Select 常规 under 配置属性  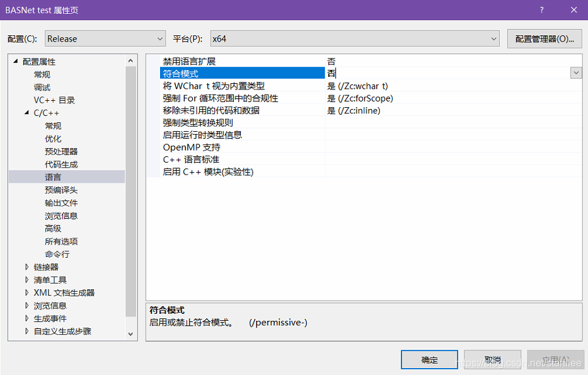[42, 74]
